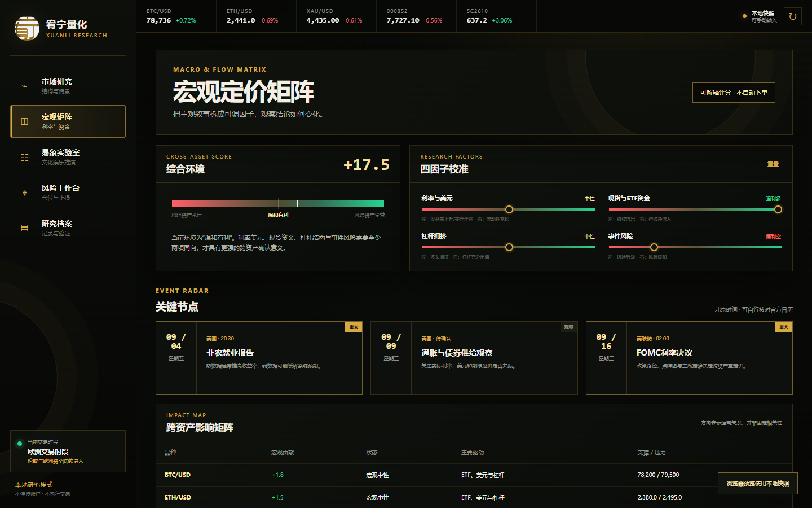Click the 北京时间 · 可自行核对官方日历 note

pyautogui.click(x=753, y=310)
